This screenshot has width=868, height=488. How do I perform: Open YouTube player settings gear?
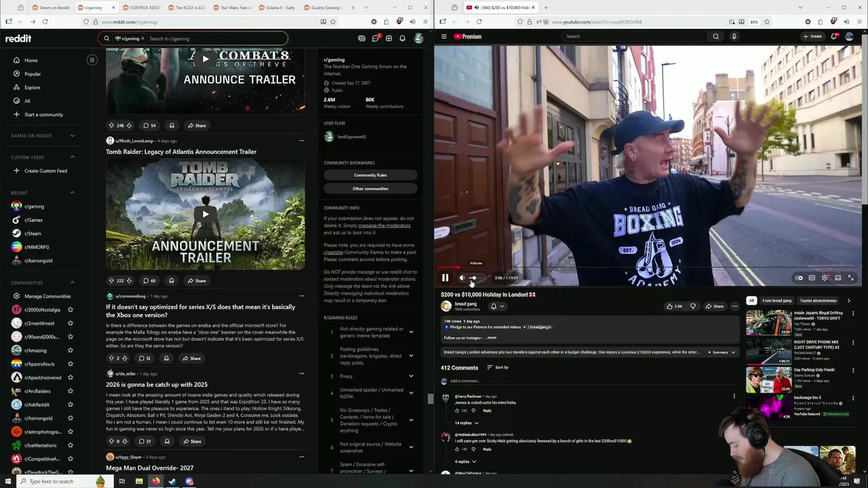click(x=825, y=278)
